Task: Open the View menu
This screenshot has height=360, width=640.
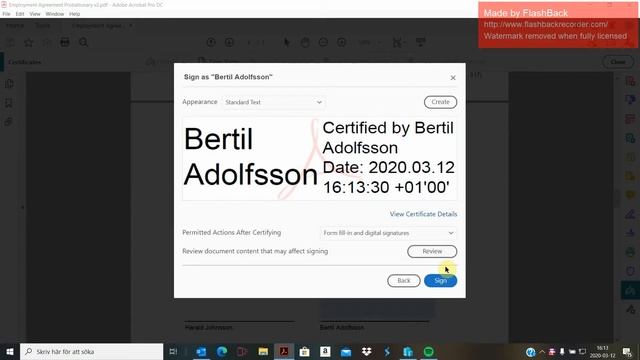Action: (35, 14)
